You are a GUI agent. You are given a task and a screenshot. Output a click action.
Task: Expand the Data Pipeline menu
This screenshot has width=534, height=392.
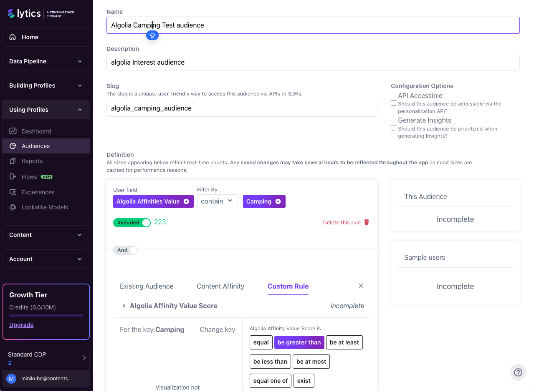(x=46, y=61)
